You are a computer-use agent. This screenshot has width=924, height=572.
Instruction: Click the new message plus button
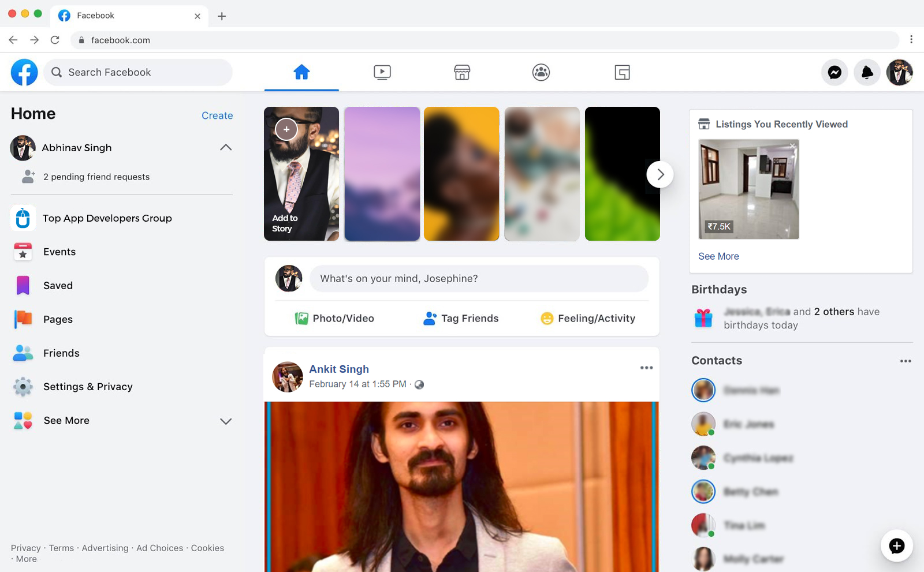click(x=896, y=545)
